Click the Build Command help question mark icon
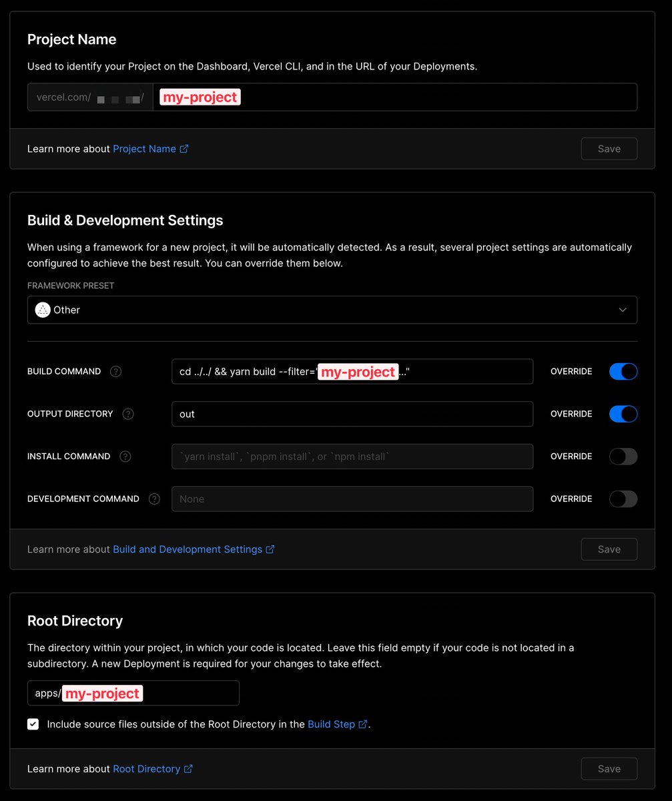Screen dimensions: 672x801 pos(115,372)
